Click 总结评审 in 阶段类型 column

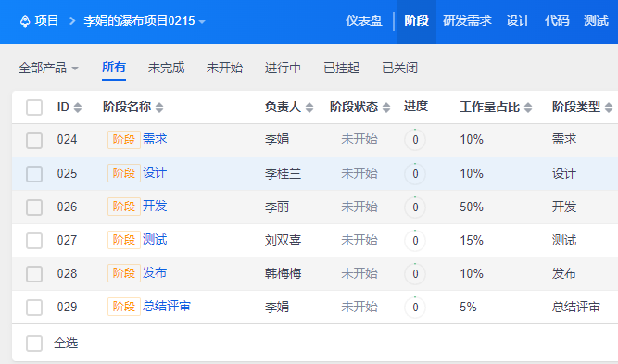pyautogui.click(x=575, y=308)
